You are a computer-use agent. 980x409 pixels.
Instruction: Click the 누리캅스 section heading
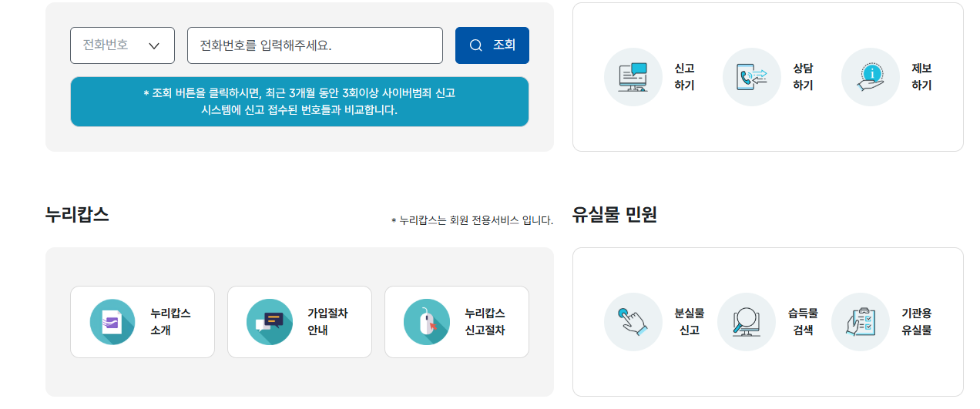[x=77, y=215]
